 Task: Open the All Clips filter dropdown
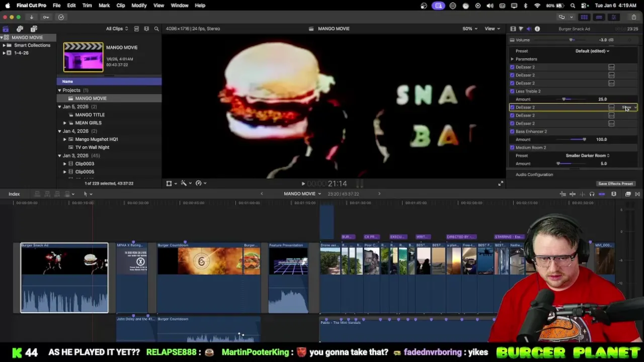pos(117,29)
